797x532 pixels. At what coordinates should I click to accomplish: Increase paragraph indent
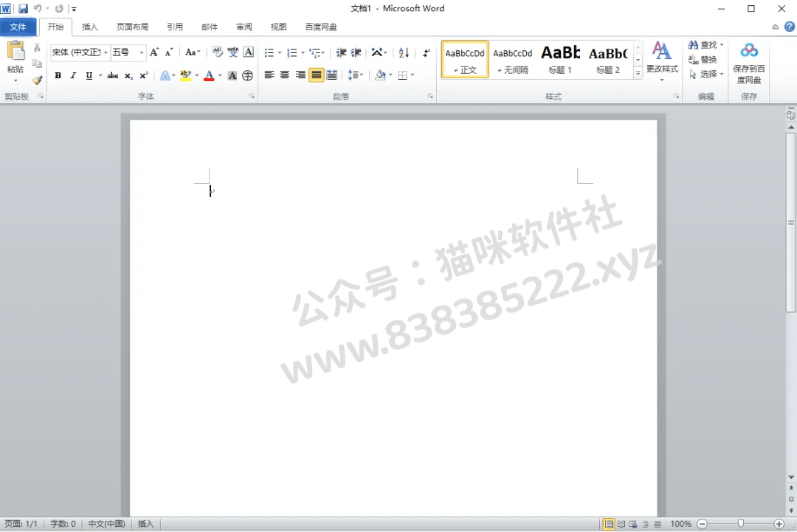click(x=356, y=53)
